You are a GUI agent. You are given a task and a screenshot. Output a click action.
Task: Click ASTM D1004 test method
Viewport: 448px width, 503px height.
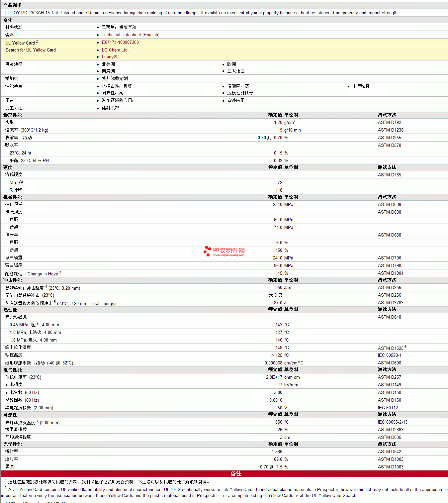[391, 273]
